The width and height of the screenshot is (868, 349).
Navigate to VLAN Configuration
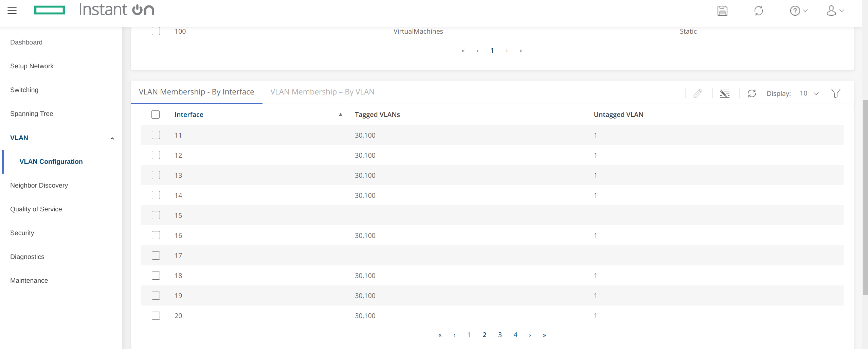[51, 161]
